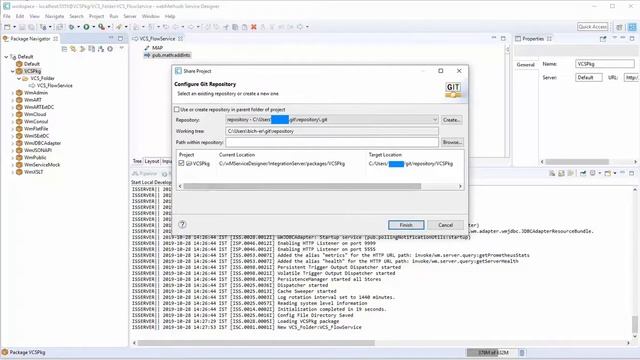This screenshot has width=640, height=360.
Task: Click the Copy icon in main toolbar
Action: click(x=235, y=27)
